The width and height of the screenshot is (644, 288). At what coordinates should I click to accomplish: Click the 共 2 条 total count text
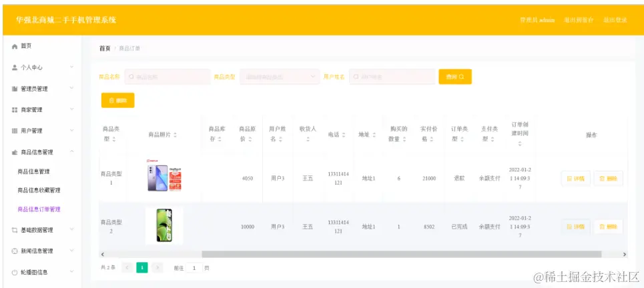pyautogui.click(x=108, y=268)
